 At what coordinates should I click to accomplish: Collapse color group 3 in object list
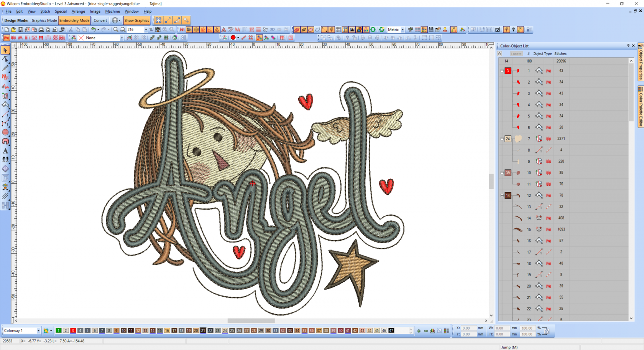(x=502, y=71)
